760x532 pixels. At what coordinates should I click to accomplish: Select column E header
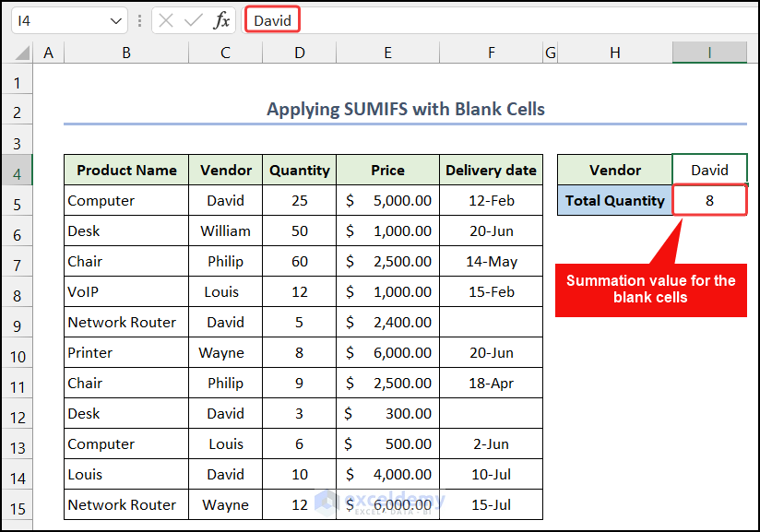(387, 53)
